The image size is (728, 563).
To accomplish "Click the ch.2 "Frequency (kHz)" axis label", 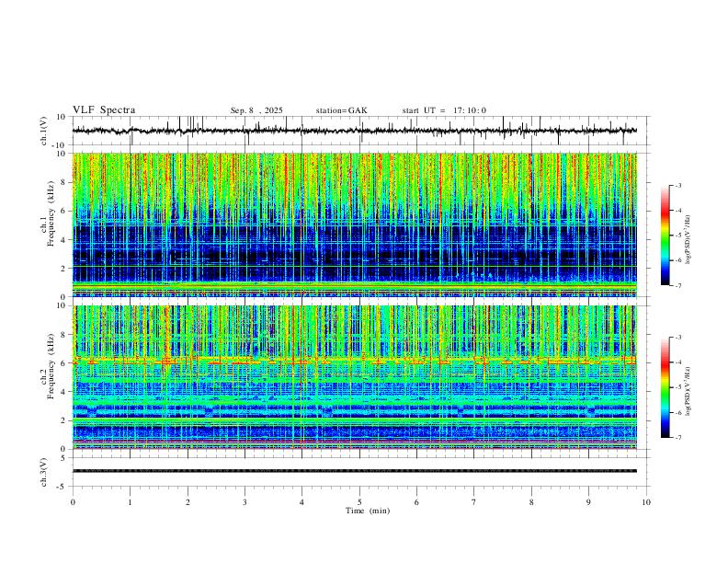I will pyautogui.click(x=51, y=366).
